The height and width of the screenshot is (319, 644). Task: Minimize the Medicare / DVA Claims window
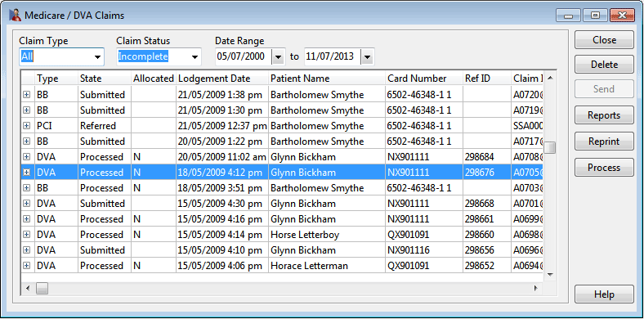click(x=569, y=16)
